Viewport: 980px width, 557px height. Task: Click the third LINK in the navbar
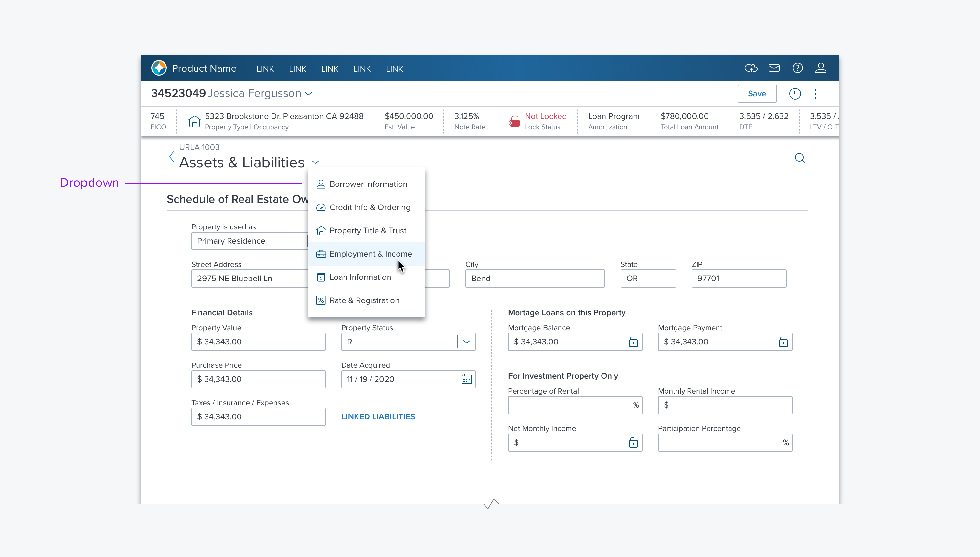[x=329, y=69]
